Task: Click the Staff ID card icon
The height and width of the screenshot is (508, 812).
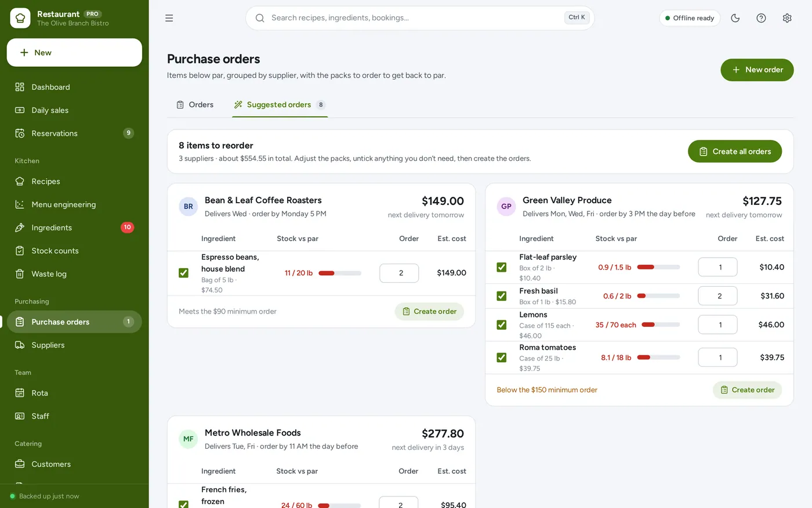Action: pos(20,416)
